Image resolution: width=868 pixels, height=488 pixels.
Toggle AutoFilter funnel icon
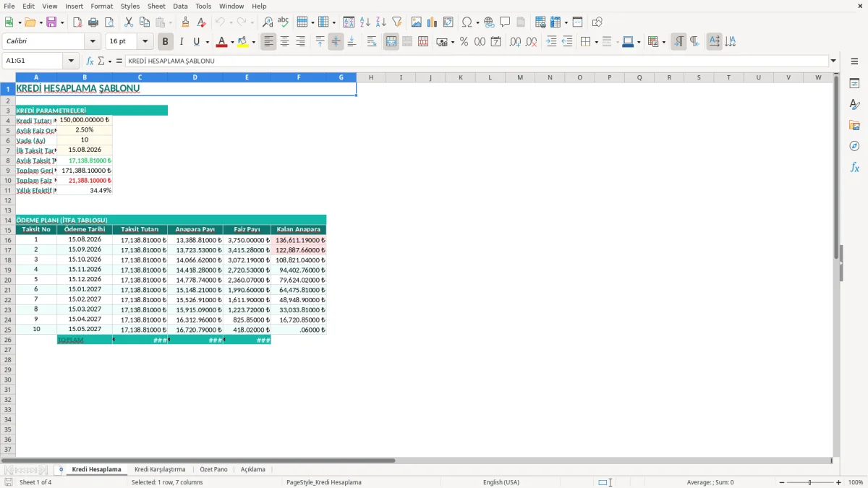[x=397, y=22]
